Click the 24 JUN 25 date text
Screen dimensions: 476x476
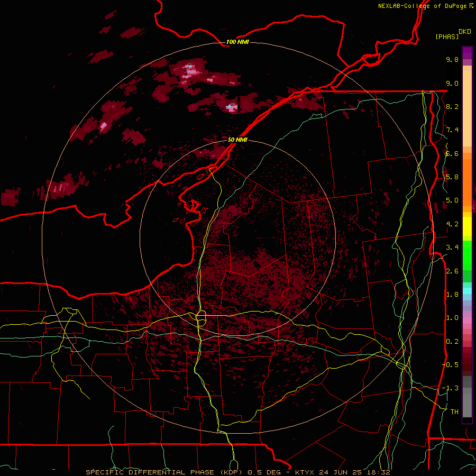(340, 472)
